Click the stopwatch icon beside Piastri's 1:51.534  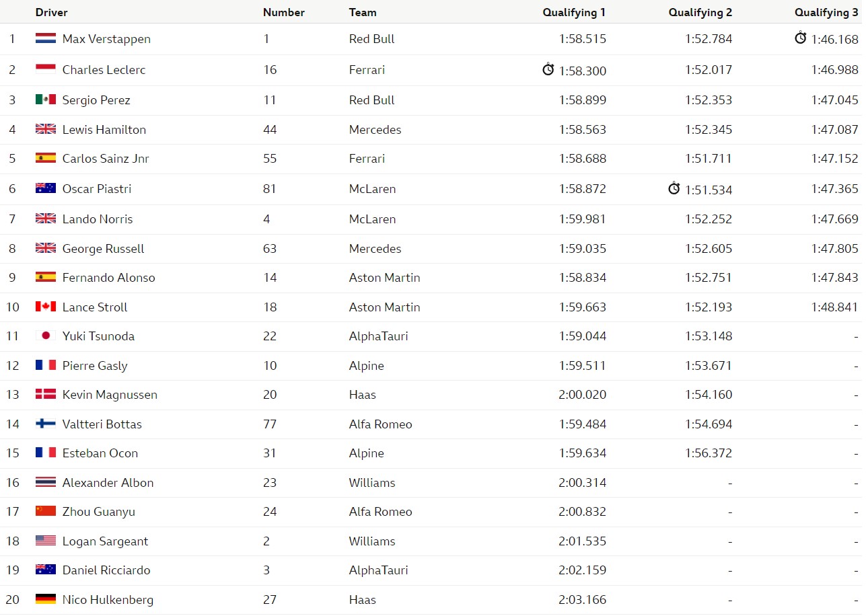[x=674, y=188]
